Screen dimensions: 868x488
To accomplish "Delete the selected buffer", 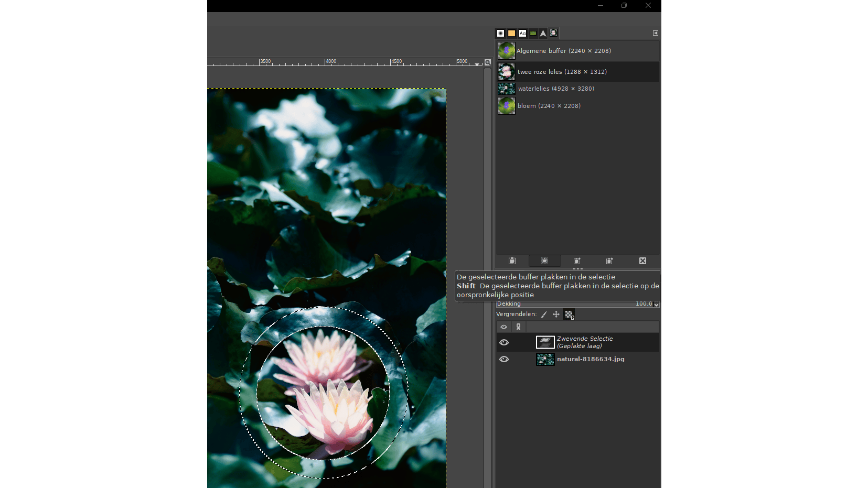I will (642, 261).
